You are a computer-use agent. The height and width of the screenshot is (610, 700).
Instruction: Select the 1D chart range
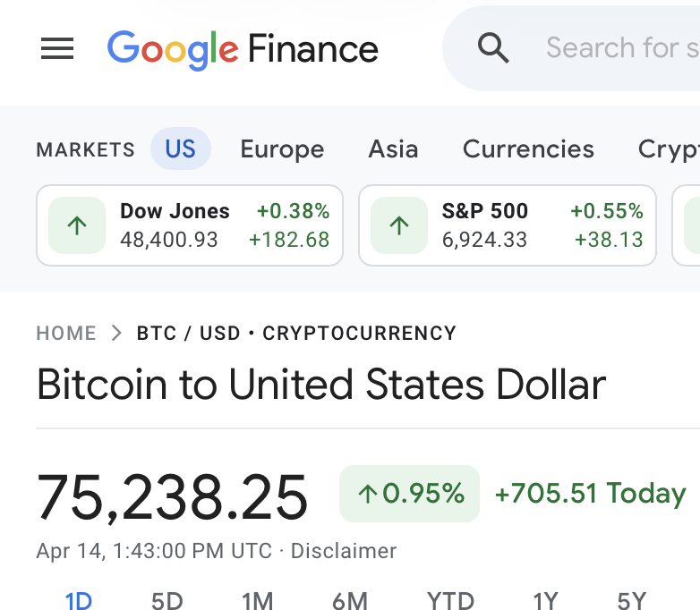click(79, 601)
